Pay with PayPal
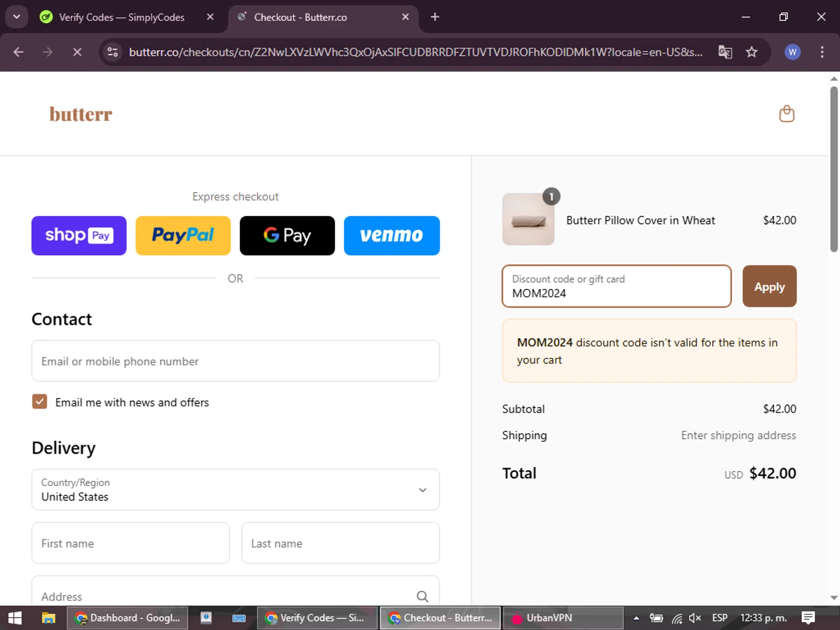The width and height of the screenshot is (840, 630). click(183, 236)
